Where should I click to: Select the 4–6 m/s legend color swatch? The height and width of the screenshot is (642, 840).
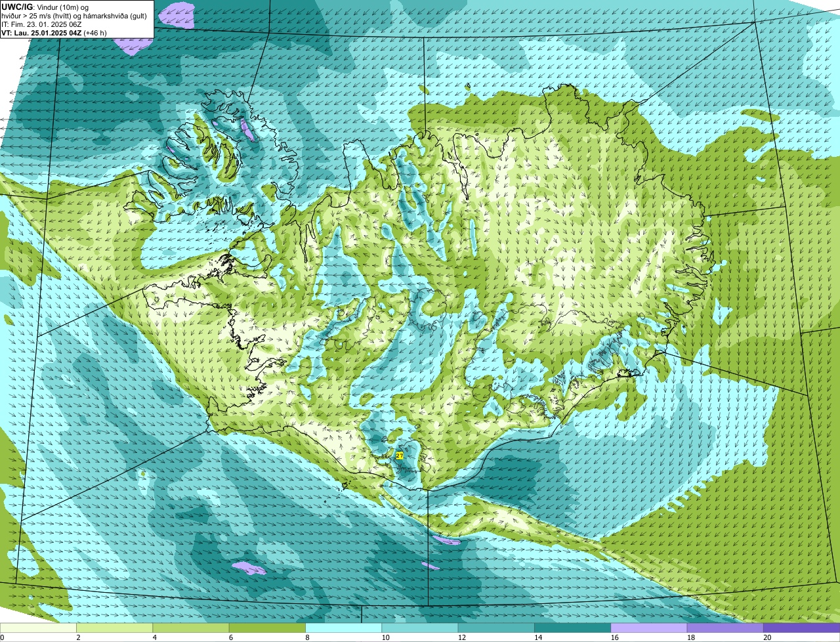191,628
